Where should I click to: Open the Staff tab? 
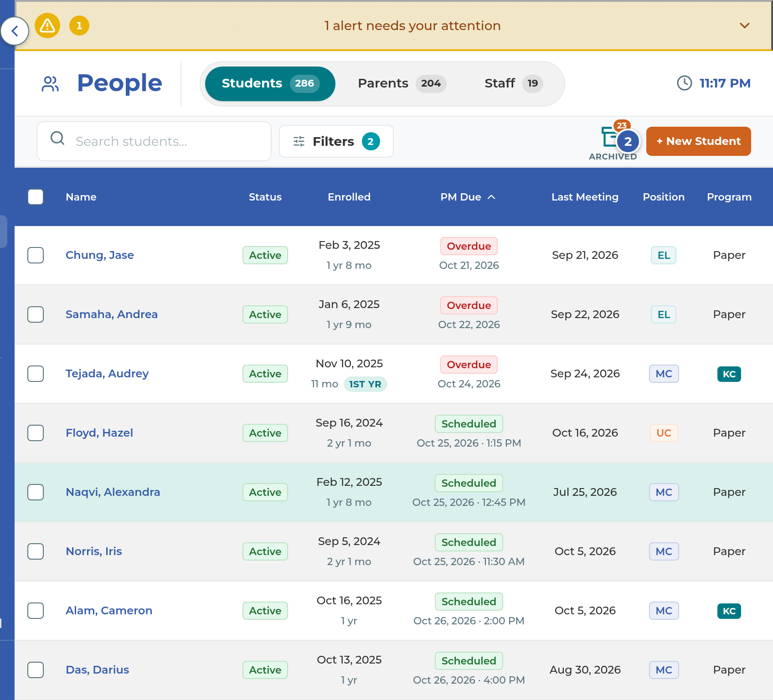(514, 83)
